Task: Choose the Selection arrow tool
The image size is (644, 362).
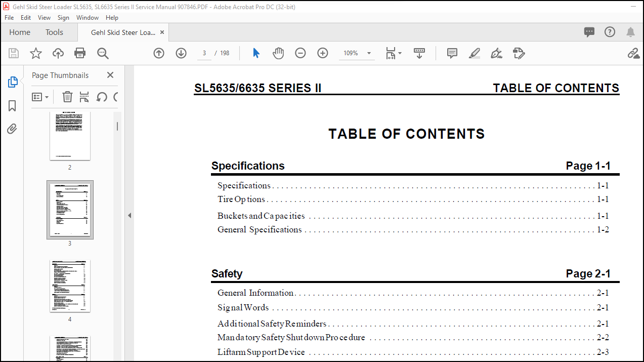Action: 256,53
